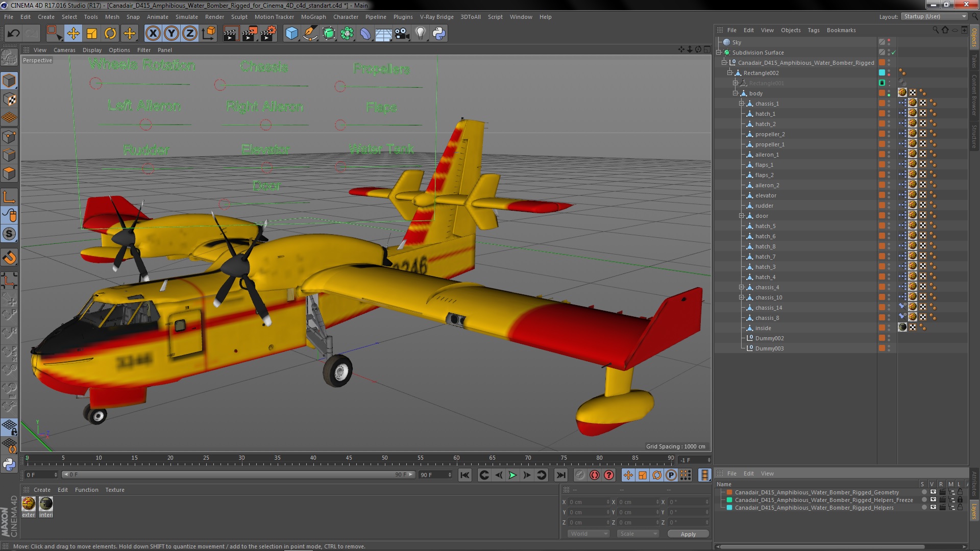Viewport: 980px width, 551px height.
Task: Click the Floor environment icon
Action: tap(383, 34)
